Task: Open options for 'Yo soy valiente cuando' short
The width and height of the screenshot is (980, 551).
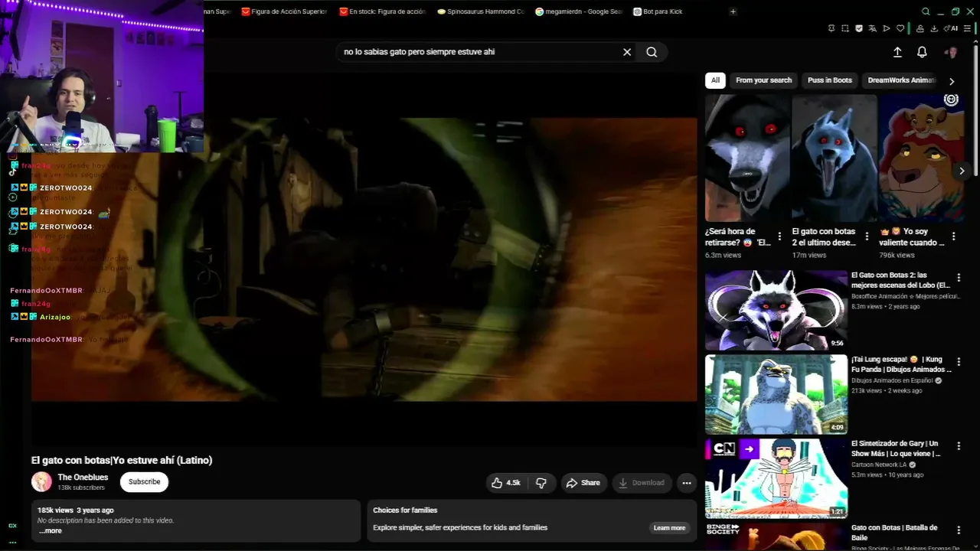Action: pos(954,236)
